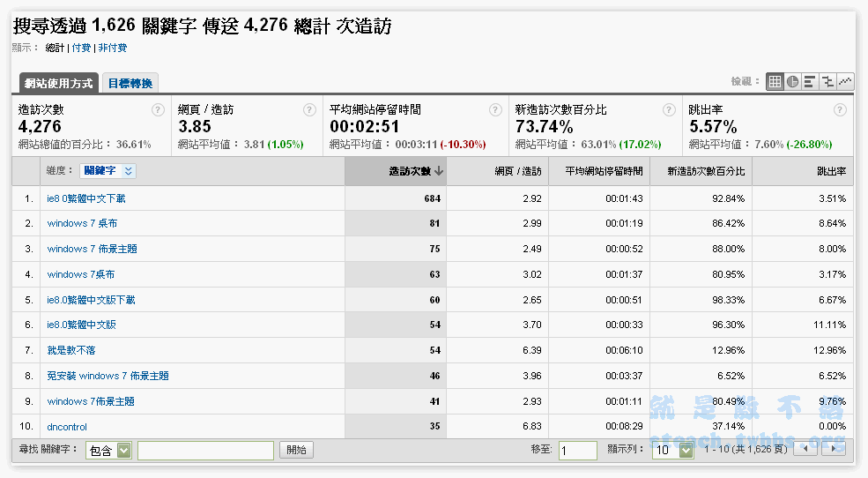
Task: Select the 網站使用方式 tab
Action: (x=59, y=83)
